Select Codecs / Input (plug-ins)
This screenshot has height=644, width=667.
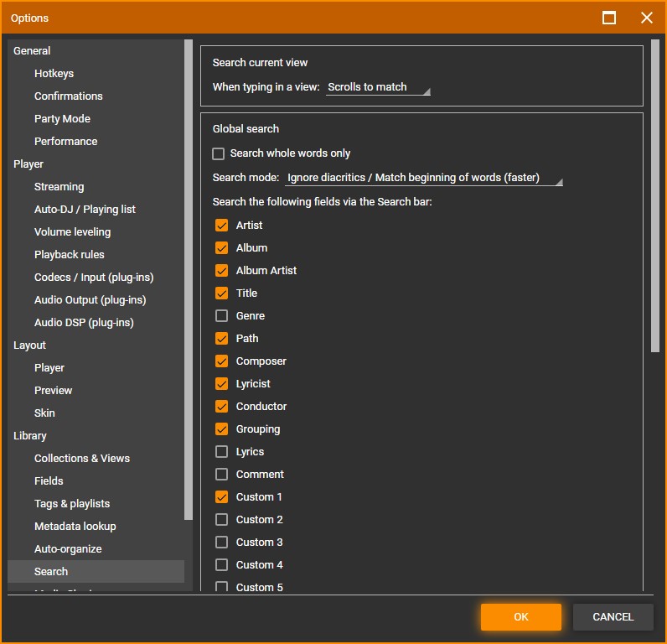coord(94,277)
